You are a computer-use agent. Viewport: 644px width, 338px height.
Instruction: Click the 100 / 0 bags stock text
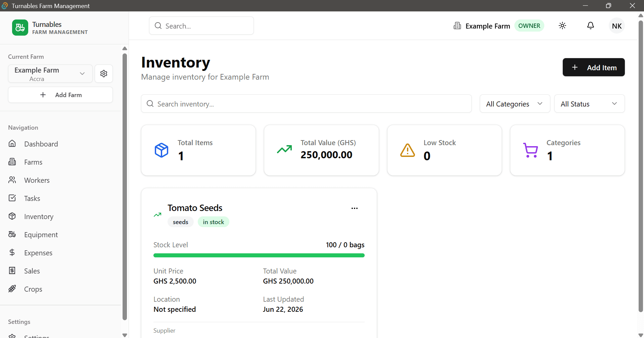pyautogui.click(x=345, y=245)
